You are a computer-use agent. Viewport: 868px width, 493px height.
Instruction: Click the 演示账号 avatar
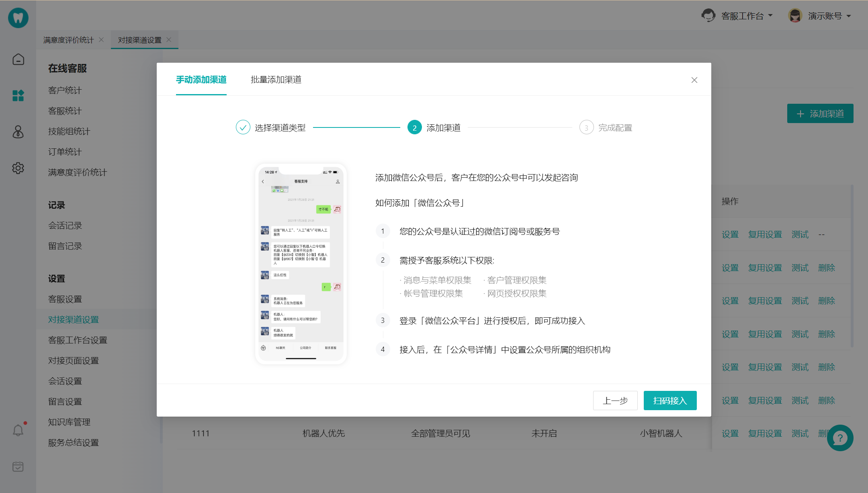[795, 16]
